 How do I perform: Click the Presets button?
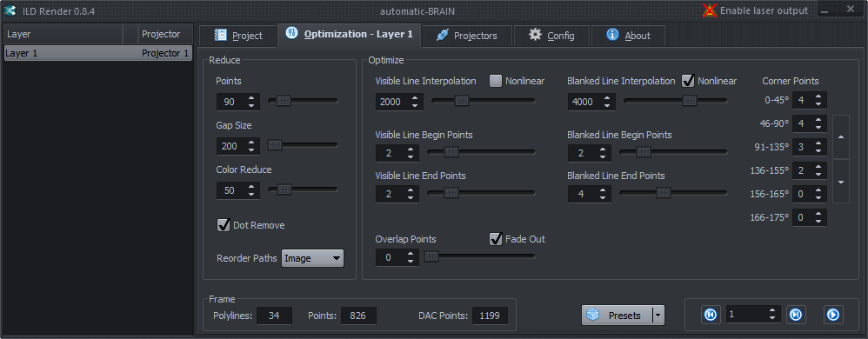pos(617,316)
